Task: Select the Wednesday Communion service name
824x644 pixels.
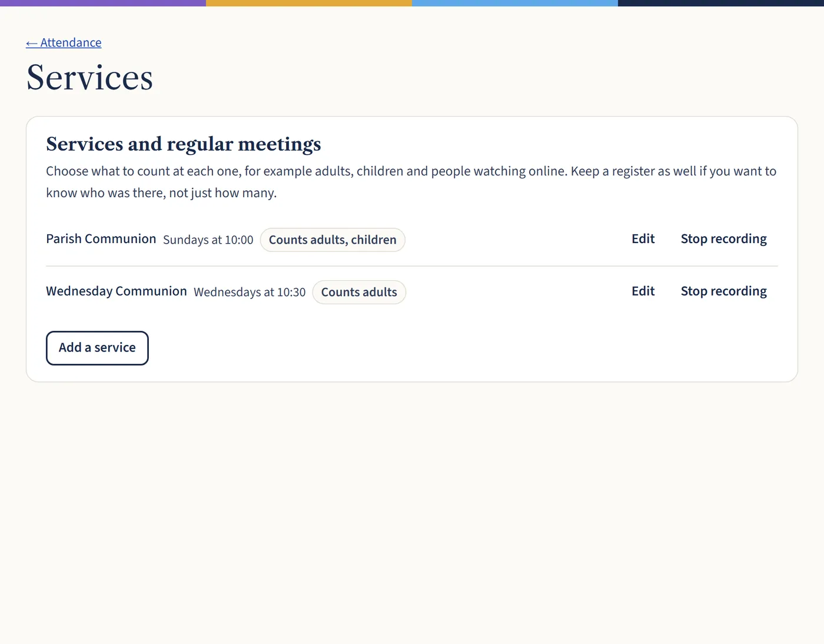Action: 117,291
